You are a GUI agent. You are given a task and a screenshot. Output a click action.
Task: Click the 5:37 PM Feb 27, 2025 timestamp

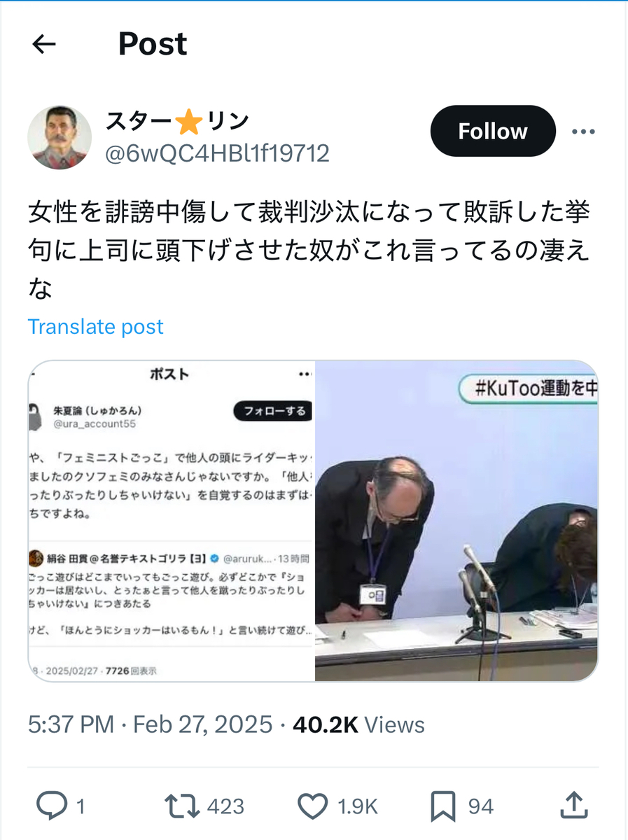point(151,724)
